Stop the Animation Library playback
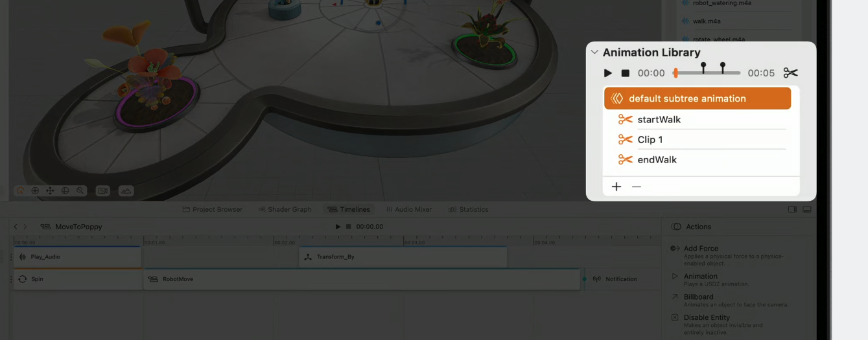Viewport: 868px width, 340px height. 626,73
